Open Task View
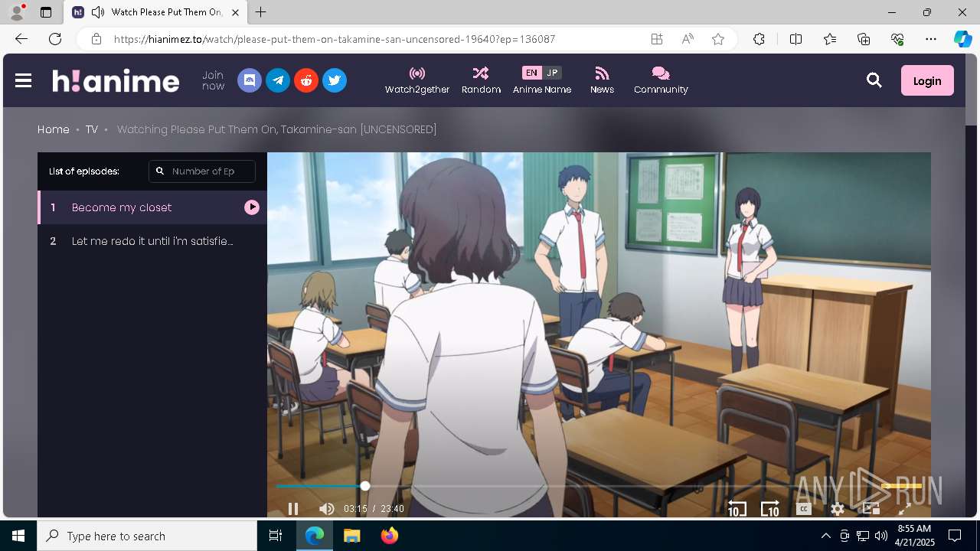This screenshot has height=551, width=980. (276, 536)
